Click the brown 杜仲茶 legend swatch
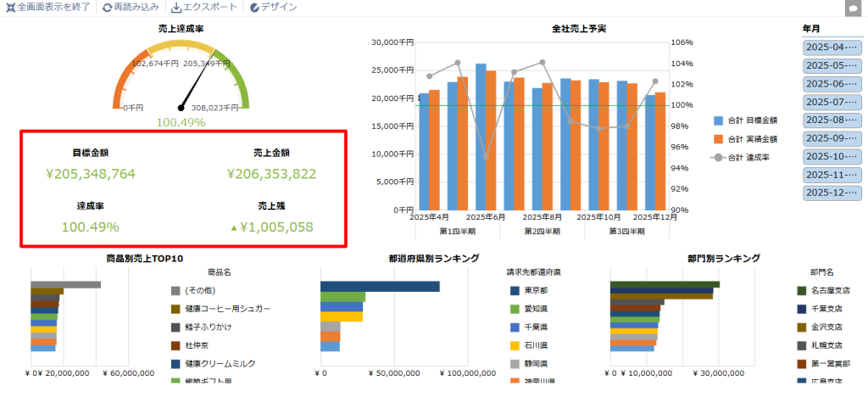The height and width of the screenshot is (403, 868). tap(175, 345)
